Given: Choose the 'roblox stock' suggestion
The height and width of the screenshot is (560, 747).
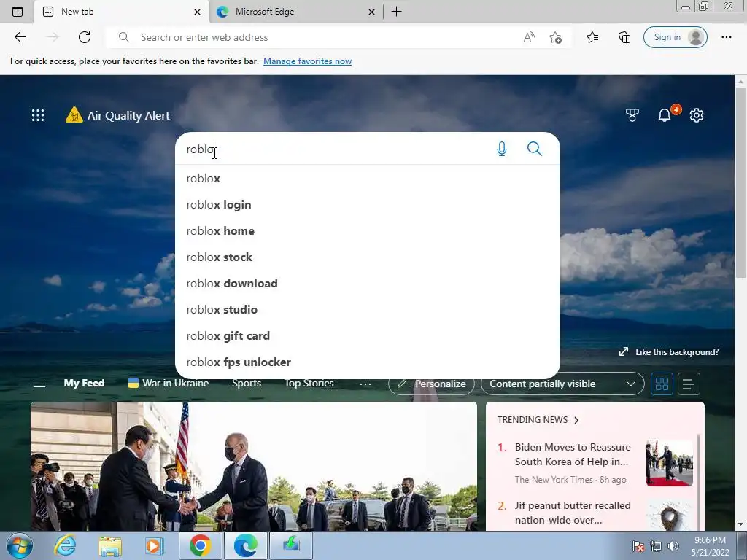Looking at the screenshot, I should pyautogui.click(x=368, y=257).
